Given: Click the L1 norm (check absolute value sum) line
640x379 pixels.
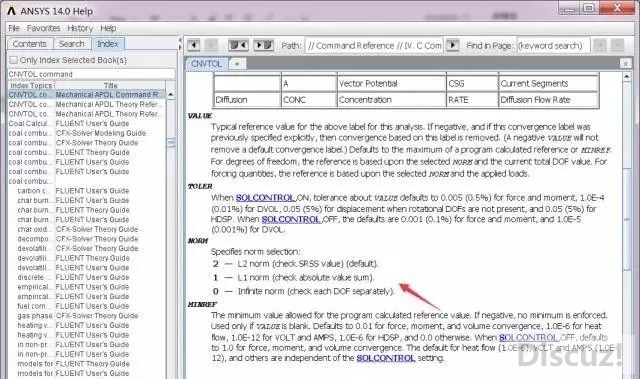Looking at the screenshot, I should click(x=293, y=277).
